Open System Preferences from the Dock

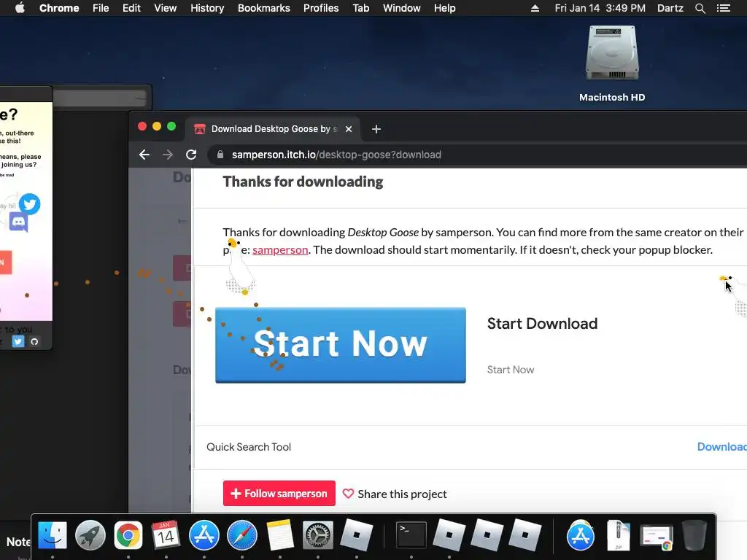pyautogui.click(x=318, y=535)
